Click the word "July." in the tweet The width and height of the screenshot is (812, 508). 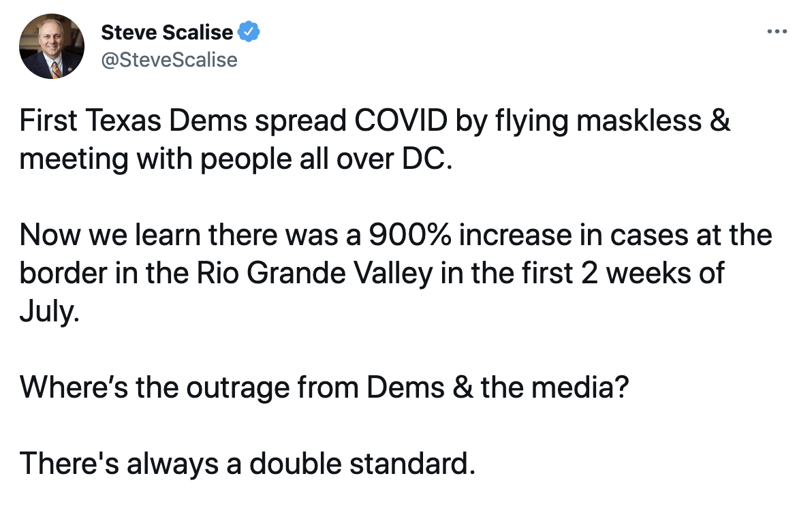[49, 313]
